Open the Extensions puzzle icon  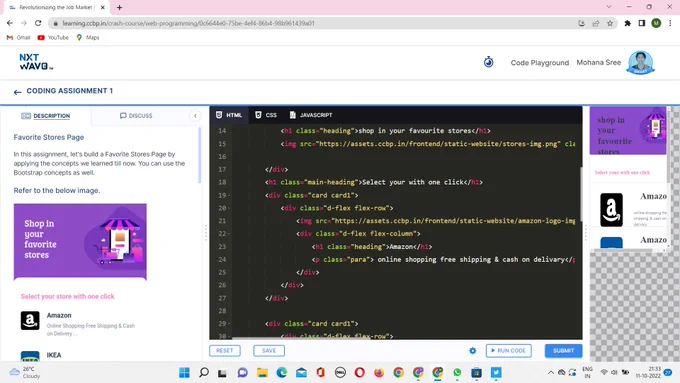point(628,23)
